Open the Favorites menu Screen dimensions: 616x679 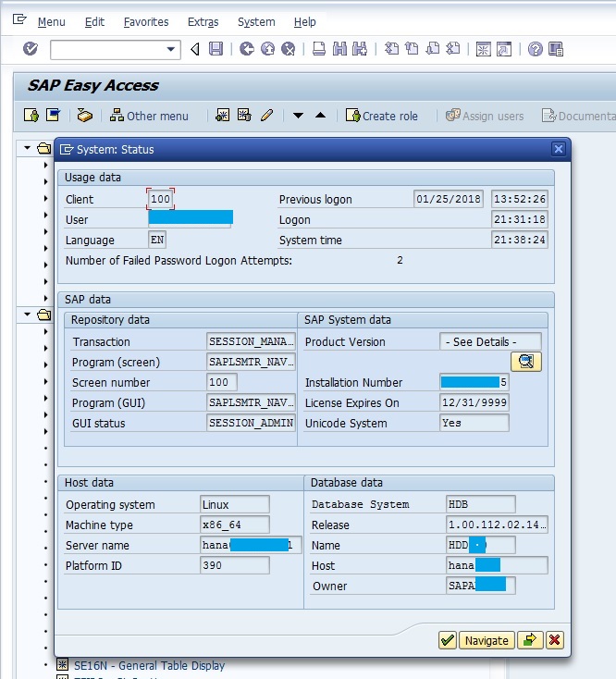click(146, 21)
